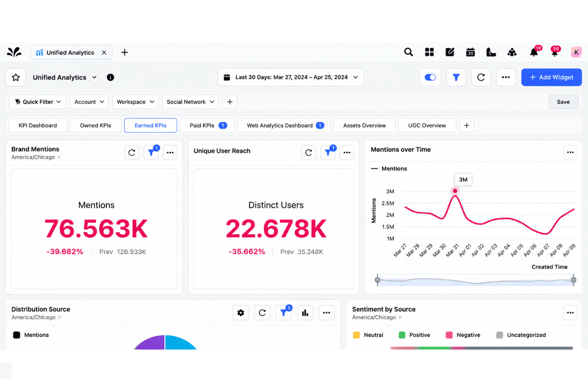Toggle the blue dashboard switch

tap(430, 77)
